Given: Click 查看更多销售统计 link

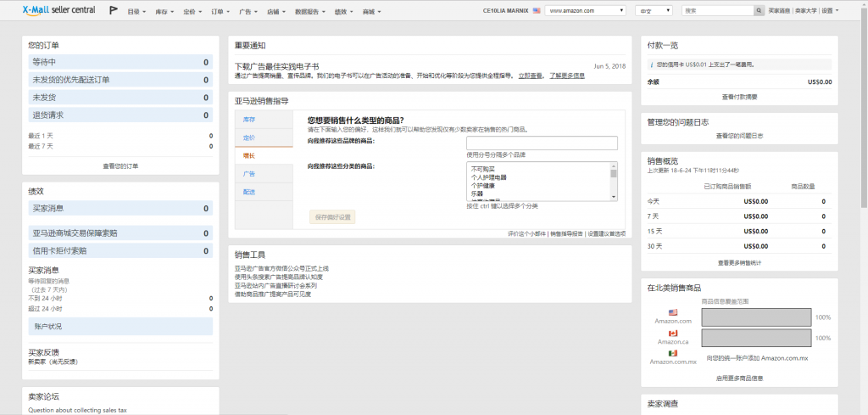Looking at the screenshot, I should (739, 263).
